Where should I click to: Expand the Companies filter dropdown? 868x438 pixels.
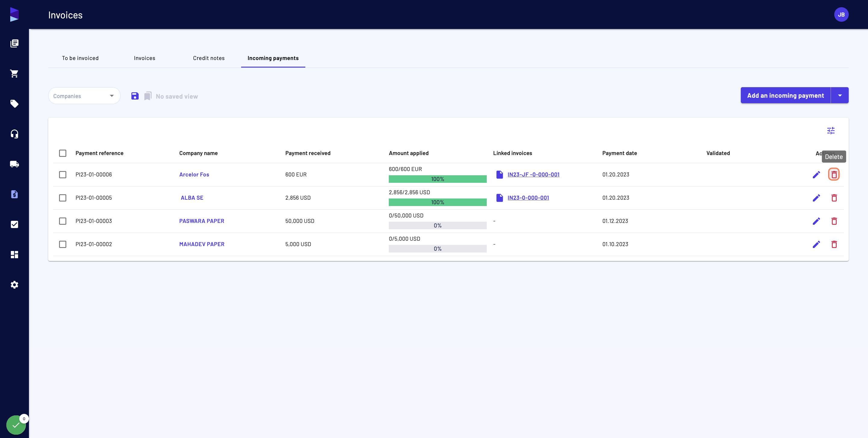tap(84, 96)
